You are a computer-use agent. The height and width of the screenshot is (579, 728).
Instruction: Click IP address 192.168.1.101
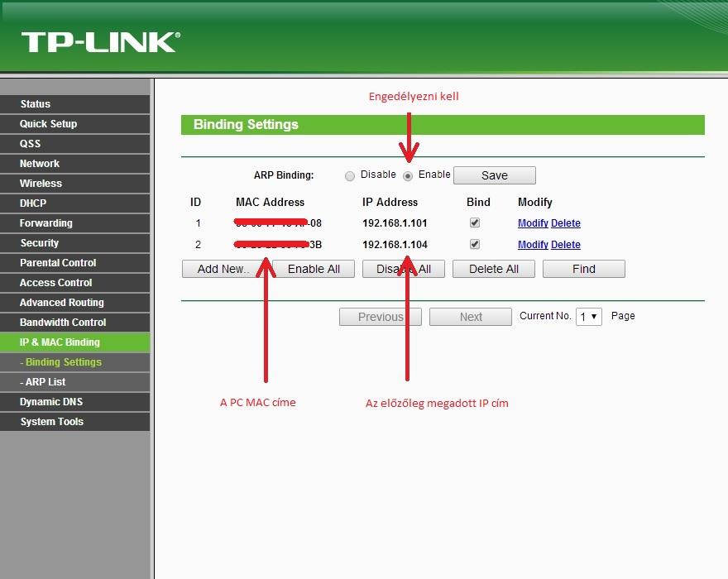point(395,223)
